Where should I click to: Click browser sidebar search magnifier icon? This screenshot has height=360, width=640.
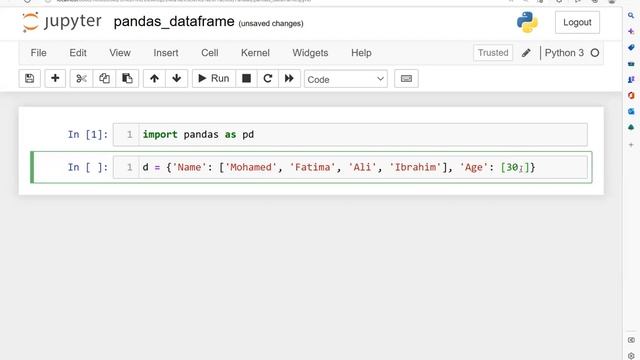point(631,16)
